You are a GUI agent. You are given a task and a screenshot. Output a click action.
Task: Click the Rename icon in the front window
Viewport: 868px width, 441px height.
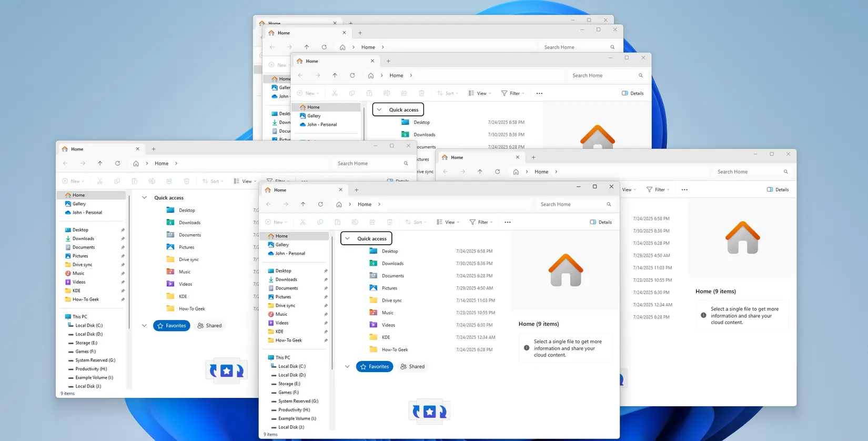pyautogui.click(x=355, y=222)
